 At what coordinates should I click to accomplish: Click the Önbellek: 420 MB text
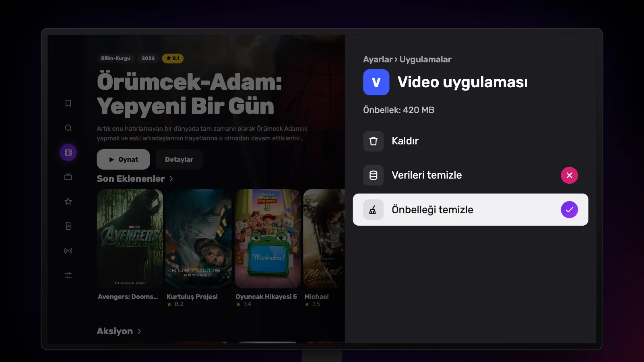click(x=398, y=110)
